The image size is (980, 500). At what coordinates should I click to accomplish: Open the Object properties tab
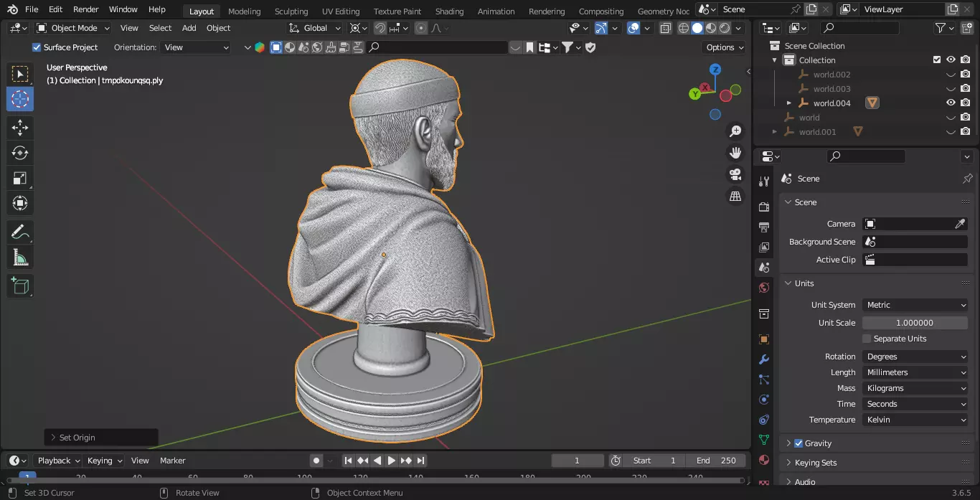[x=764, y=339]
